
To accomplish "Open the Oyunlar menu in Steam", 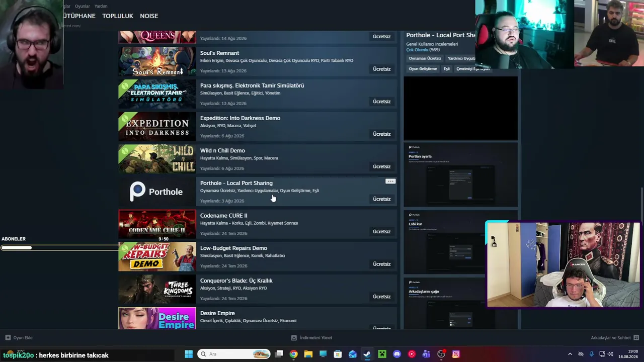I will coord(83,6).
